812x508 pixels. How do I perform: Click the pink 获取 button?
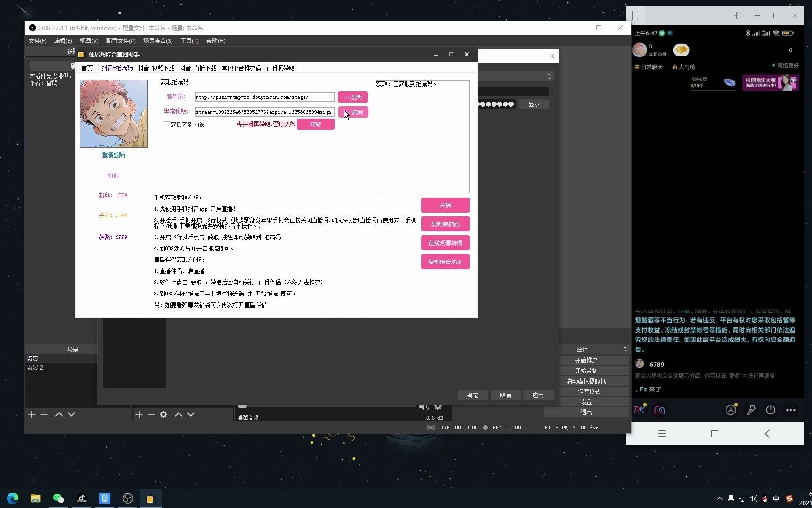(316, 124)
